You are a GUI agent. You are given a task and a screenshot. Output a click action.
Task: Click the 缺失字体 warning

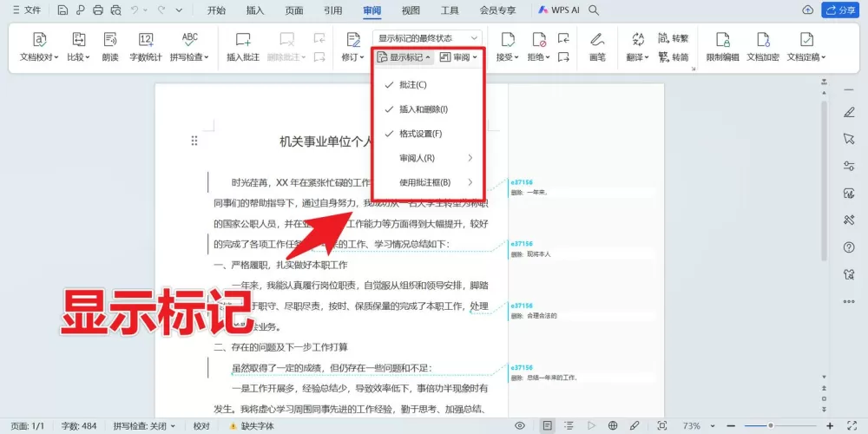252,425
